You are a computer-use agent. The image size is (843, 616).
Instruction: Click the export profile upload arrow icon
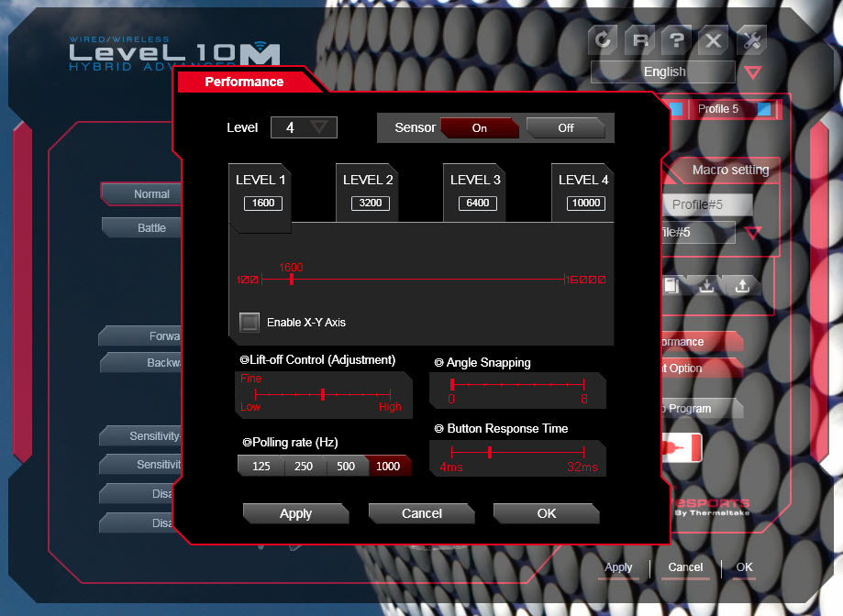pos(742,285)
